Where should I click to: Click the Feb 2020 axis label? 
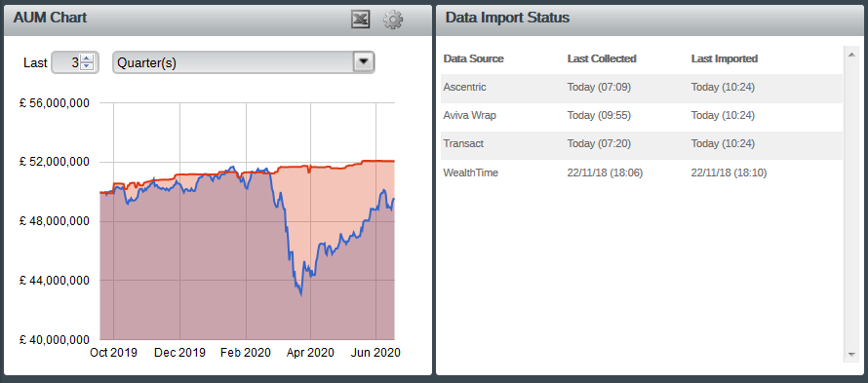point(245,353)
